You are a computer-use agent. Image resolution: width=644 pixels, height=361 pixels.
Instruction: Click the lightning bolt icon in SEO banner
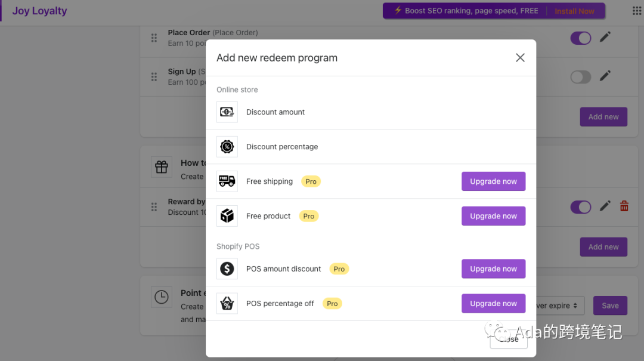tap(398, 10)
